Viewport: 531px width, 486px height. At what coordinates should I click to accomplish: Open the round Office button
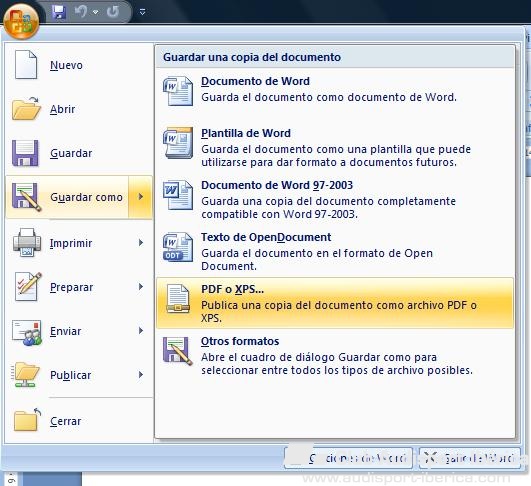(21, 21)
